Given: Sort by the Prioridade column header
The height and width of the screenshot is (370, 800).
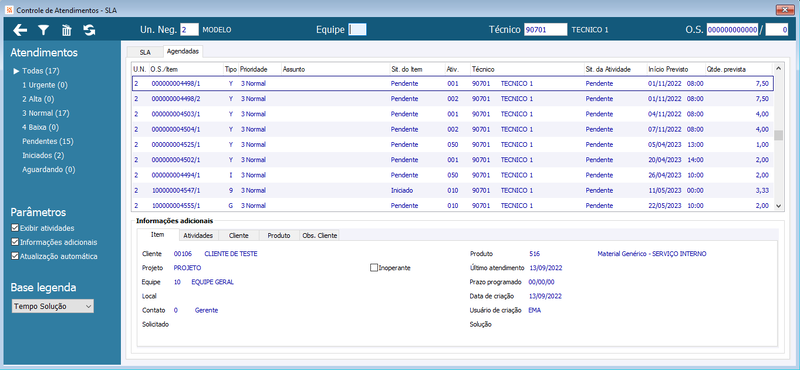Looking at the screenshot, I should 259,69.
